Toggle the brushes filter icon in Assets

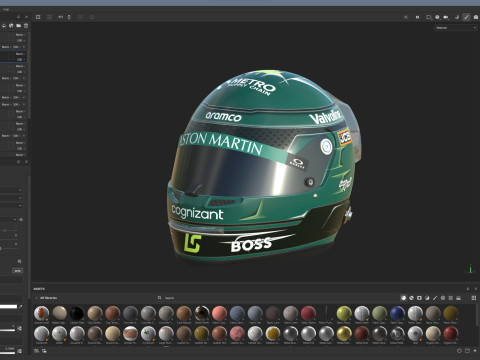point(435,298)
